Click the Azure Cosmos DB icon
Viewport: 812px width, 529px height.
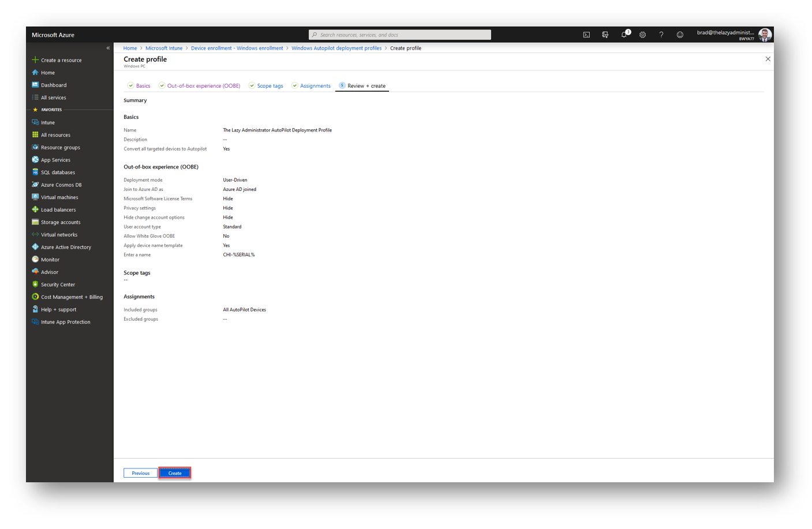click(35, 185)
